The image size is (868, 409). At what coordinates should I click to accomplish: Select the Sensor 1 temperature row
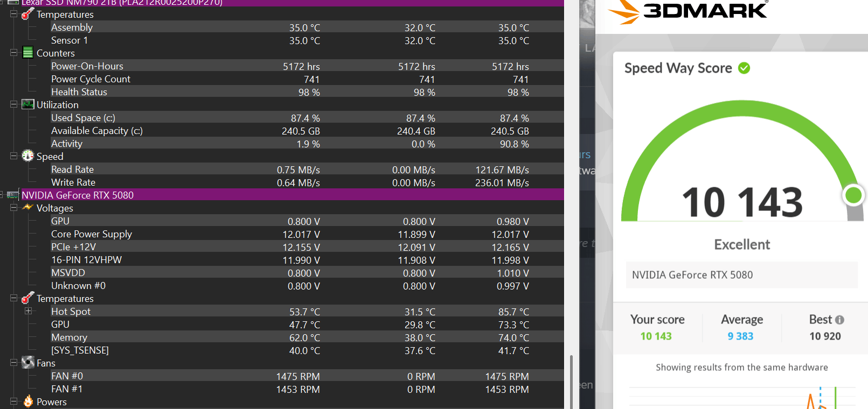pos(307,40)
